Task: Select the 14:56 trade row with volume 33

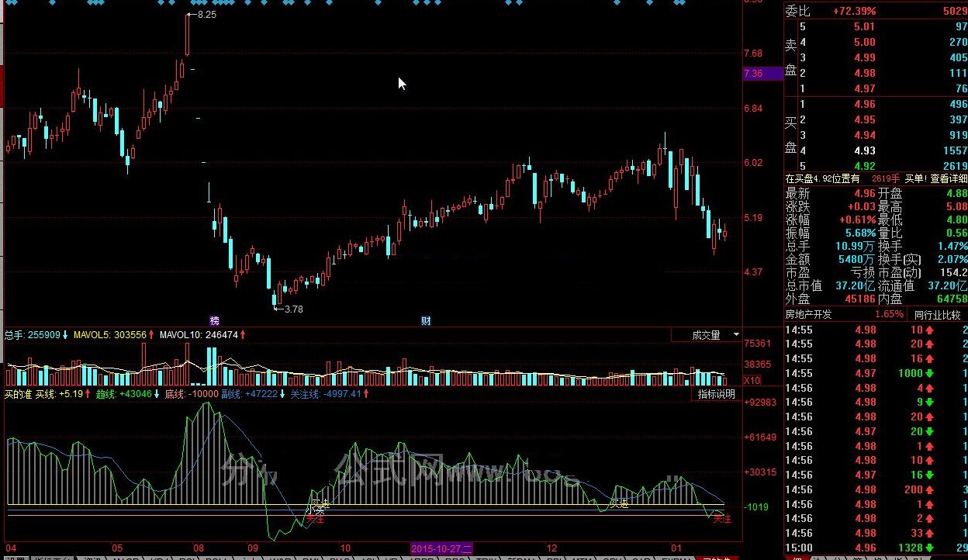Action: click(x=876, y=534)
